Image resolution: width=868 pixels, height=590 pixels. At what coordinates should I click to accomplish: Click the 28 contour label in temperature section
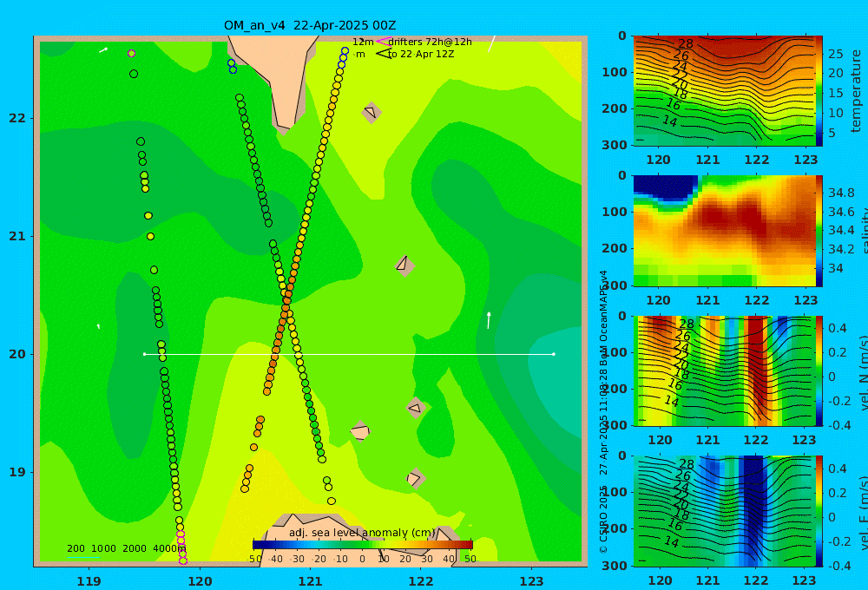[x=686, y=43]
